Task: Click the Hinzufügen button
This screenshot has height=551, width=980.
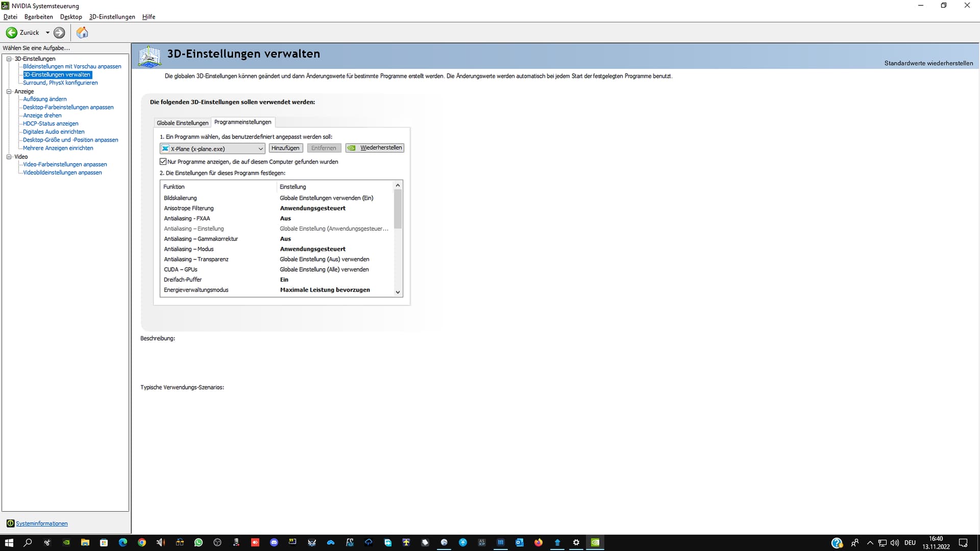Action: click(285, 148)
